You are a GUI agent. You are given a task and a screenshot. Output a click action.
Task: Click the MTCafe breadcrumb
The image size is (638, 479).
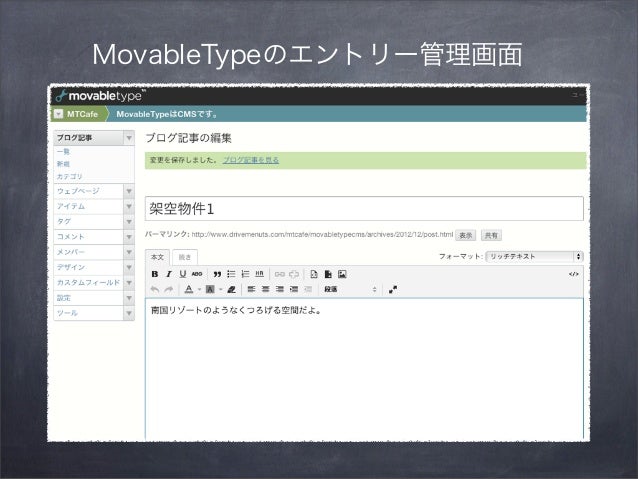[82, 114]
